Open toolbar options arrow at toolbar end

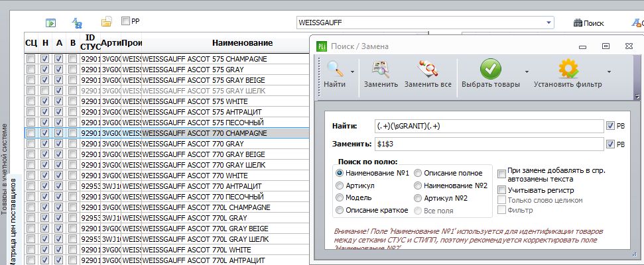[x=637, y=97]
